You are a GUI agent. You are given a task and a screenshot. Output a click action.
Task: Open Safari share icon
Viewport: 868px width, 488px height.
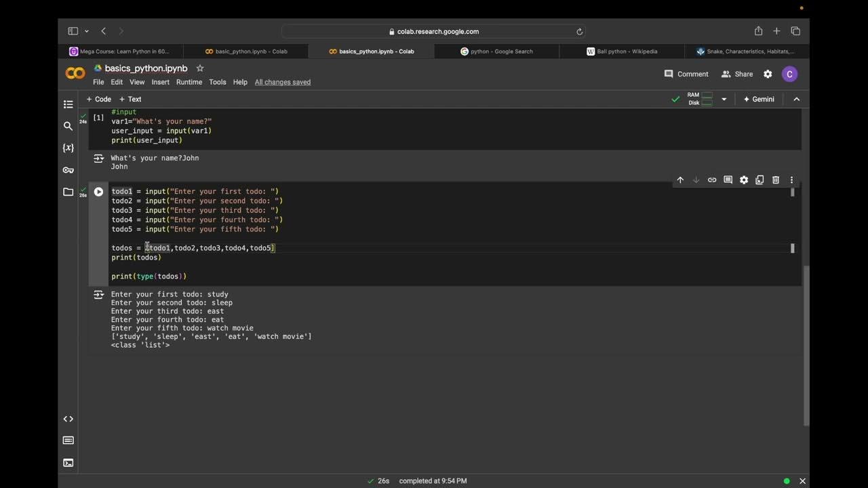[758, 31]
